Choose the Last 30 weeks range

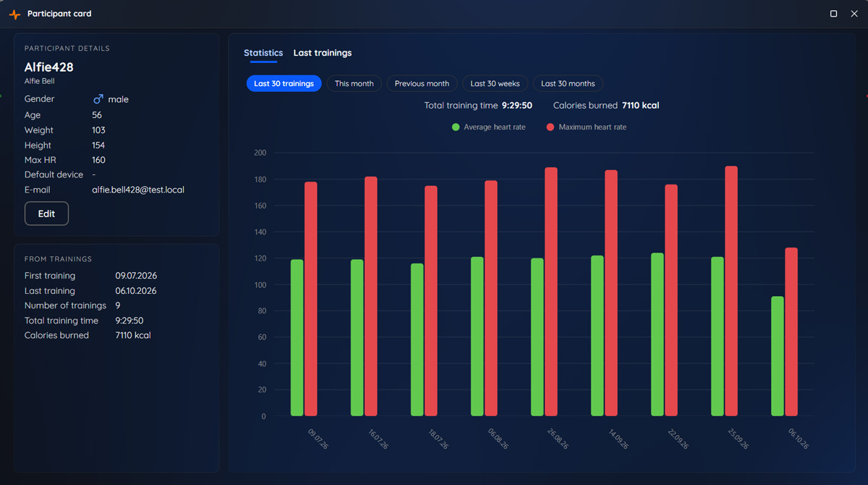click(495, 84)
